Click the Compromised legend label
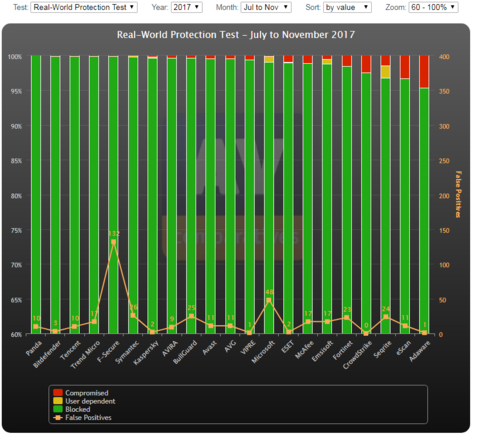This screenshot has height=434, width=500. (x=87, y=393)
